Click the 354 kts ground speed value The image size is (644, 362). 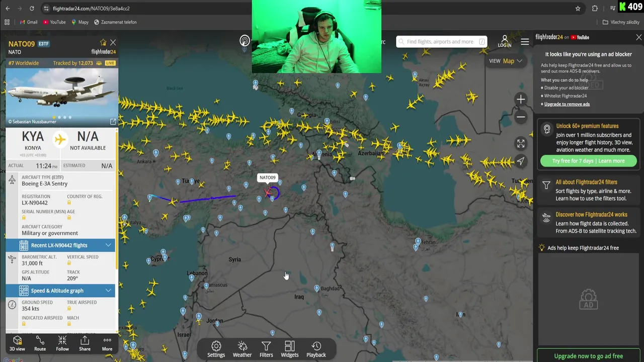point(30,309)
